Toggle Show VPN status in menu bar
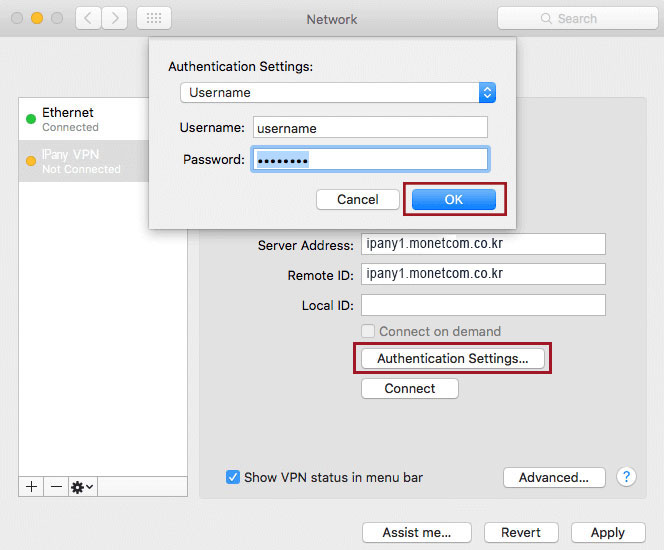Viewport: 664px width, 550px height. pos(233,478)
